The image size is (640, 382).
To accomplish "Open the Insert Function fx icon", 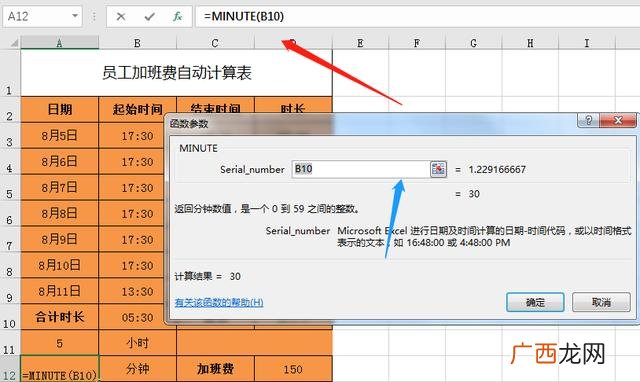I will coord(178,16).
